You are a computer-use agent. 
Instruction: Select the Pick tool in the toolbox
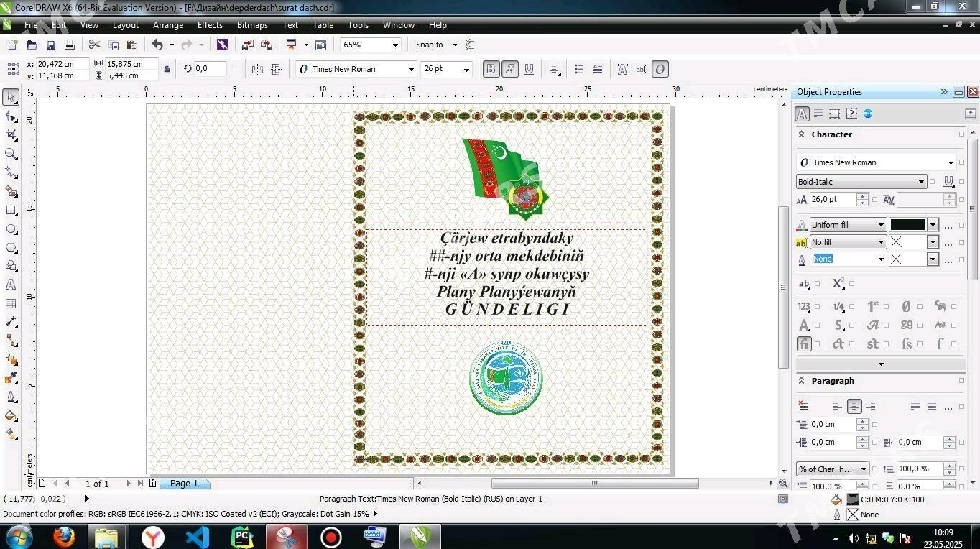point(11,97)
